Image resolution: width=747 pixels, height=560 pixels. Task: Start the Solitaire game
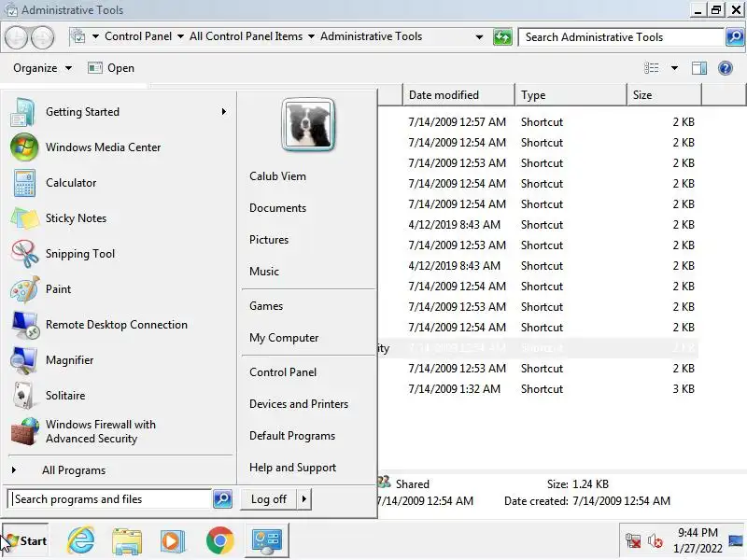pos(120,396)
